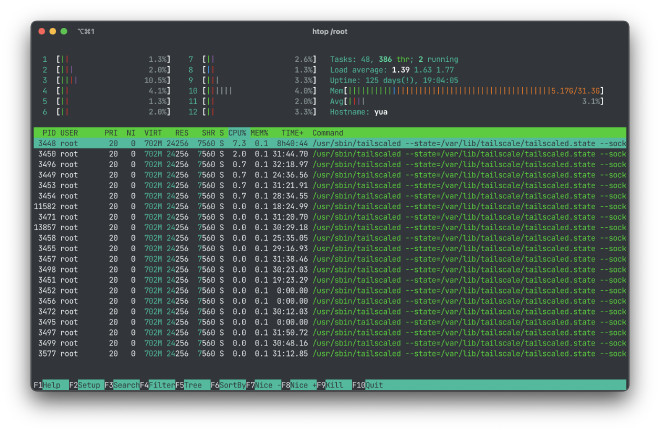Click the TIME+ column header

[292, 133]
